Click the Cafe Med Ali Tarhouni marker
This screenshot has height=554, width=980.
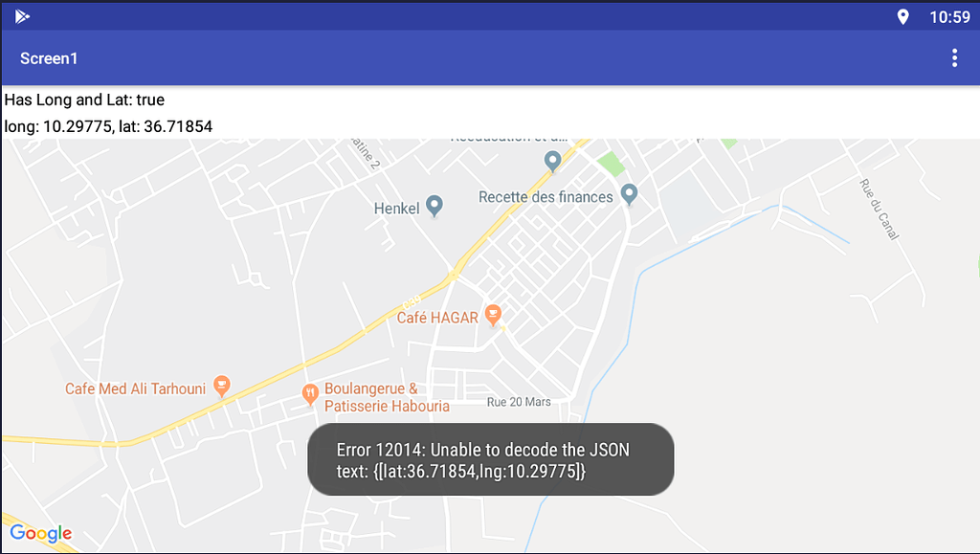(221, 385)
